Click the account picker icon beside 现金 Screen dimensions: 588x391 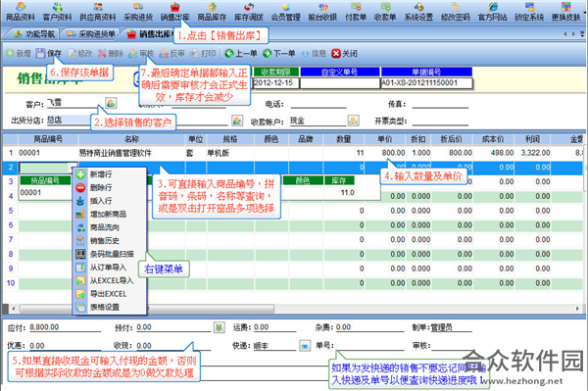[353, 121]
